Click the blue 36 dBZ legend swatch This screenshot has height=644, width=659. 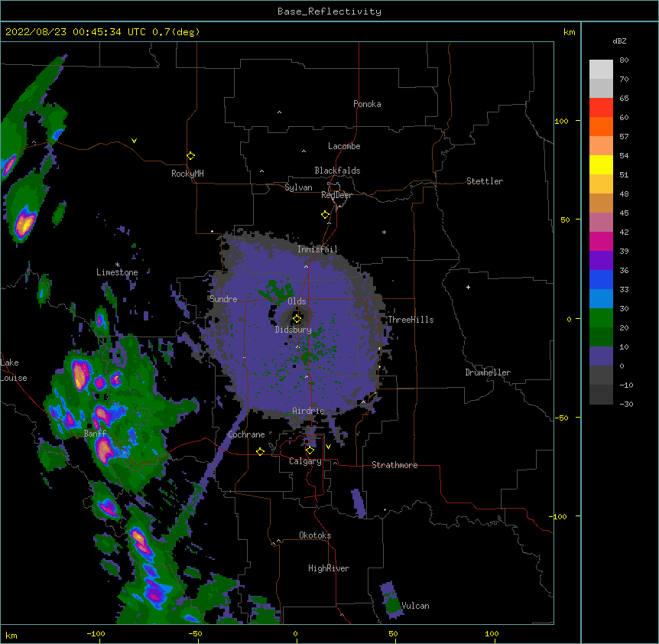pos(601,279)
